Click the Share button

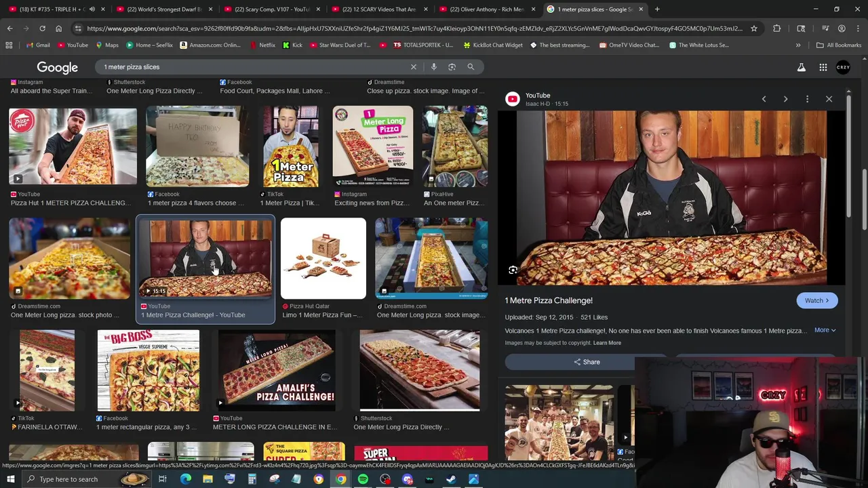586,362
